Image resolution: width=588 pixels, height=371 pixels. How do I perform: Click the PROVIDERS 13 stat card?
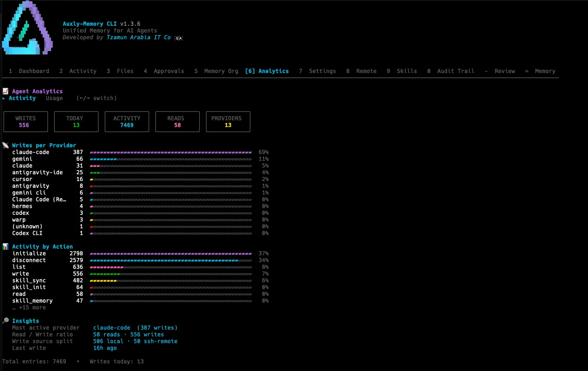pyautogui.click(x=228, y=122)
